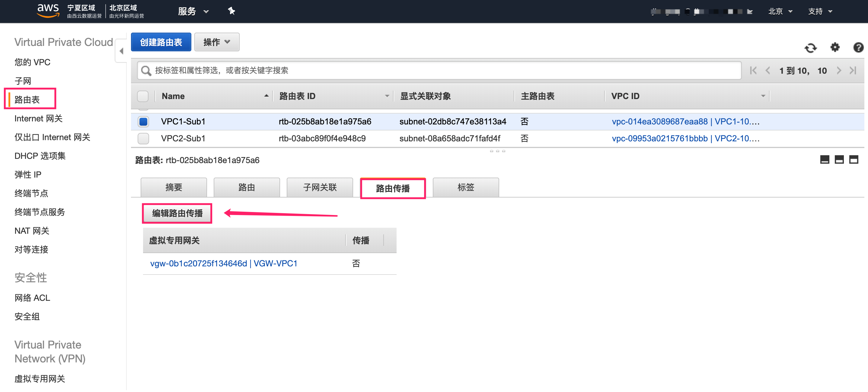The width and height of the screenshot is (868, 392).
Task: Go to the next page arrow
Action: pos(839,70)
